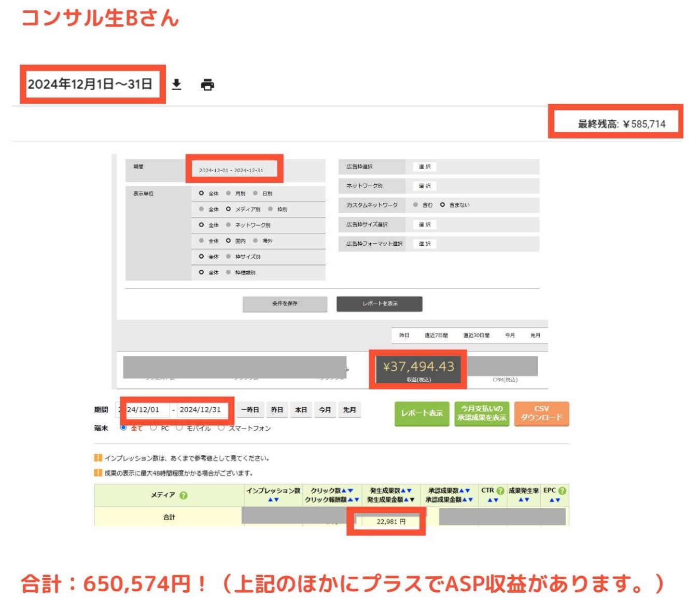The height and width of the screenshot is (612, 700).
Task: Switch to the 直近7日間 range tab
Action: point(436,336)
